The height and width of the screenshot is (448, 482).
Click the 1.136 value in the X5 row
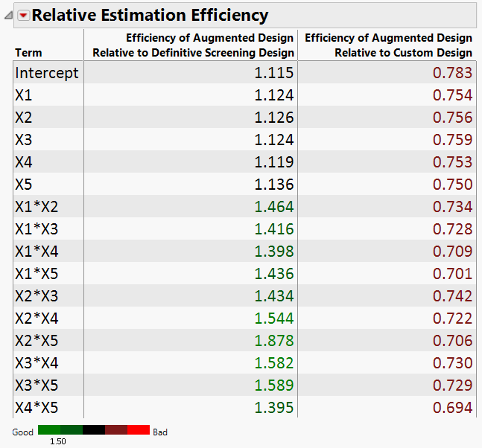(274, 185)
